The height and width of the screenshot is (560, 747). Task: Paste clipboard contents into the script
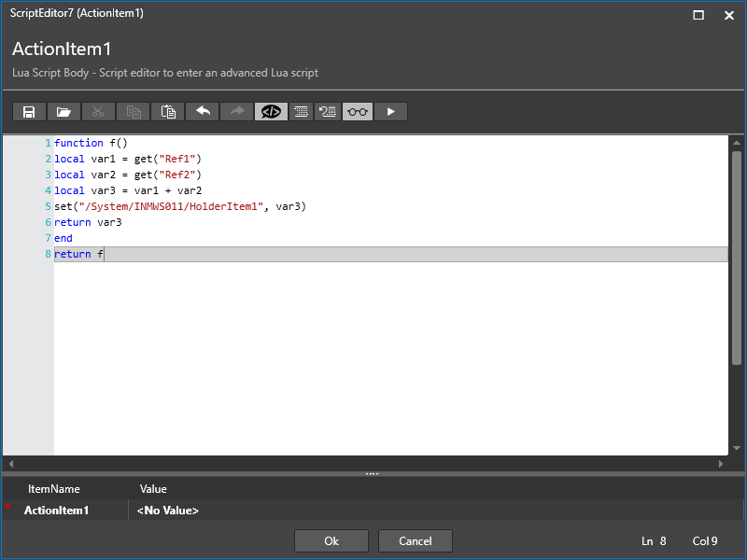[168, 111]
